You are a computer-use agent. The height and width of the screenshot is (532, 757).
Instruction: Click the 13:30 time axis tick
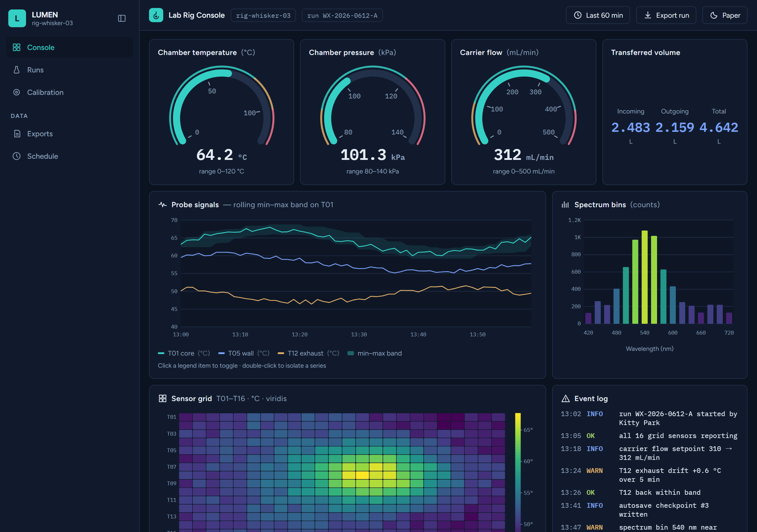(x=359, y=335)
